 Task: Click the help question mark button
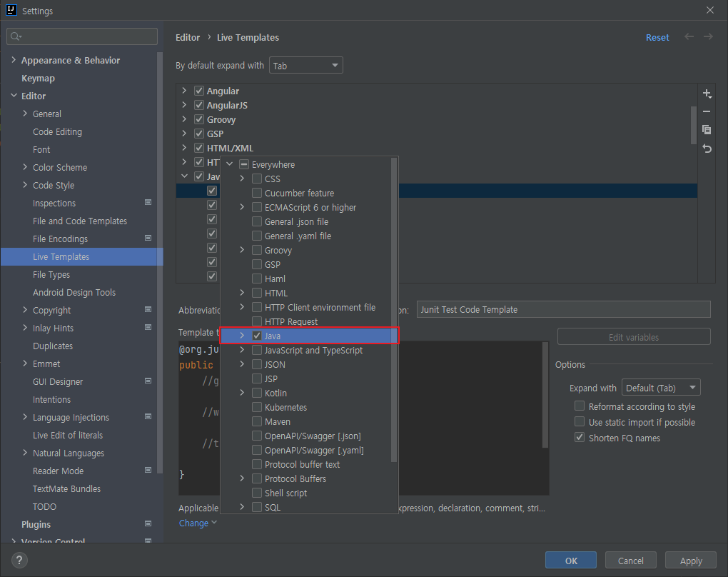tap(19, 560)
